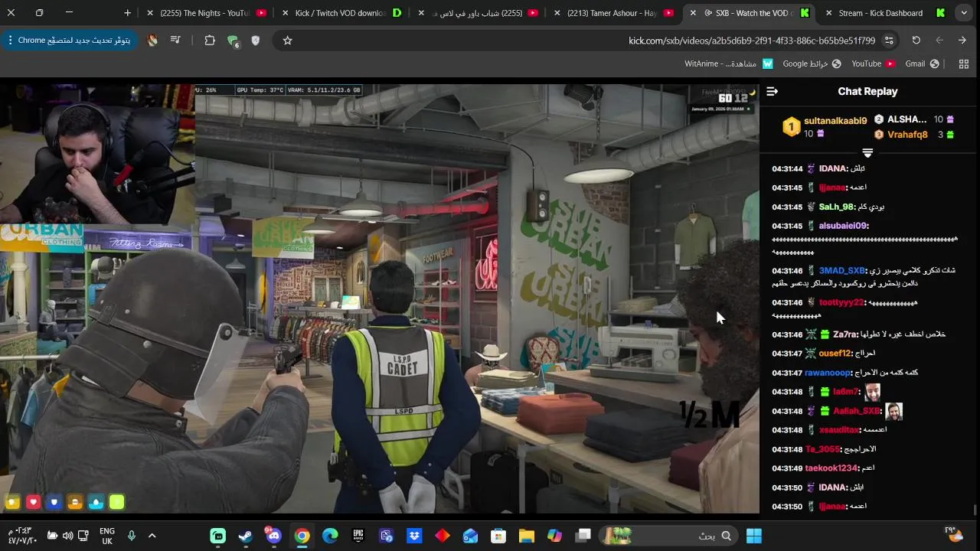
Task: Open Epic Games Launcher from taskbar
Action: [358, 536]
